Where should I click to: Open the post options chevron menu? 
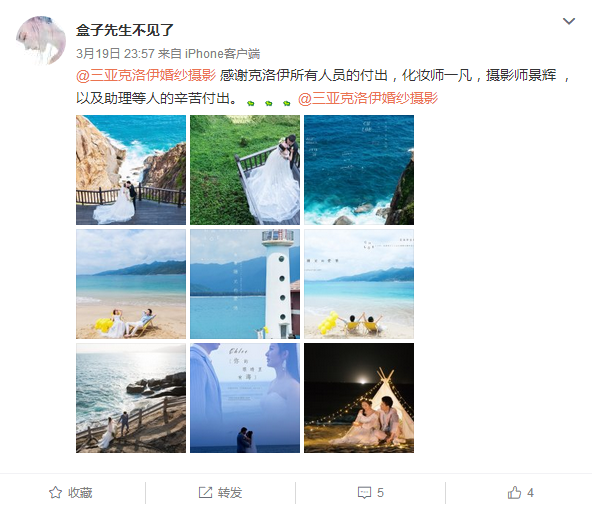point(569,21)
